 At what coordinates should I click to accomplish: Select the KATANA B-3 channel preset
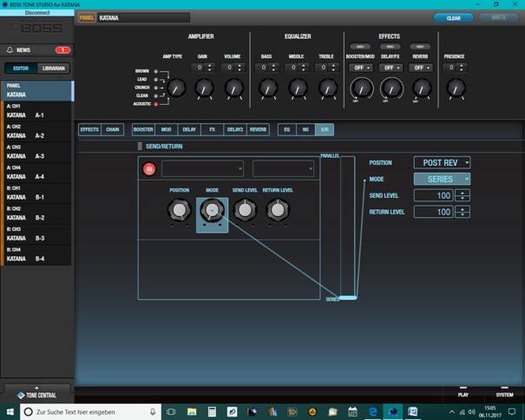point(36,234)
